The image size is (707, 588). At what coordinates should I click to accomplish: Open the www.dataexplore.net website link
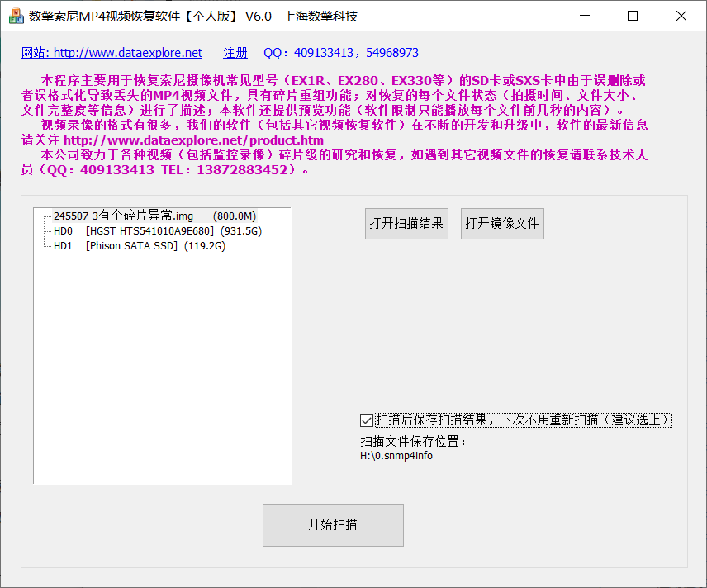pyautogui.click(x=112, y=53)
